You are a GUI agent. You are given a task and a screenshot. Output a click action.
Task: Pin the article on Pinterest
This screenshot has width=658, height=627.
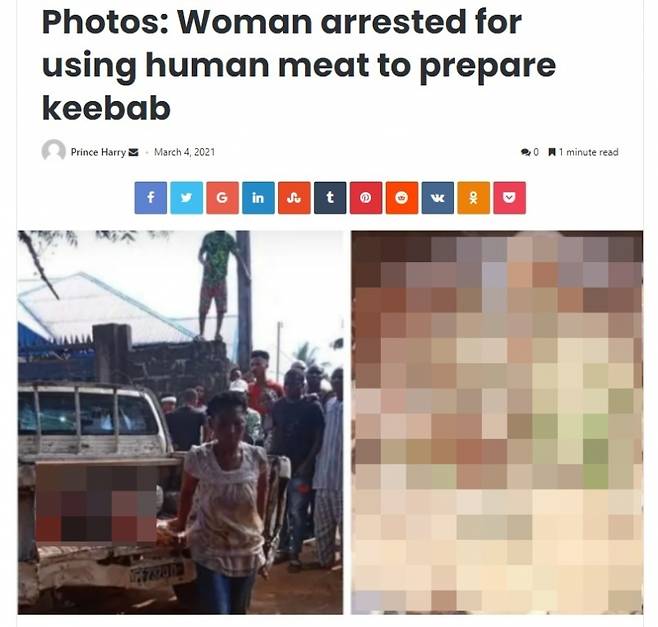coord(366,198)
